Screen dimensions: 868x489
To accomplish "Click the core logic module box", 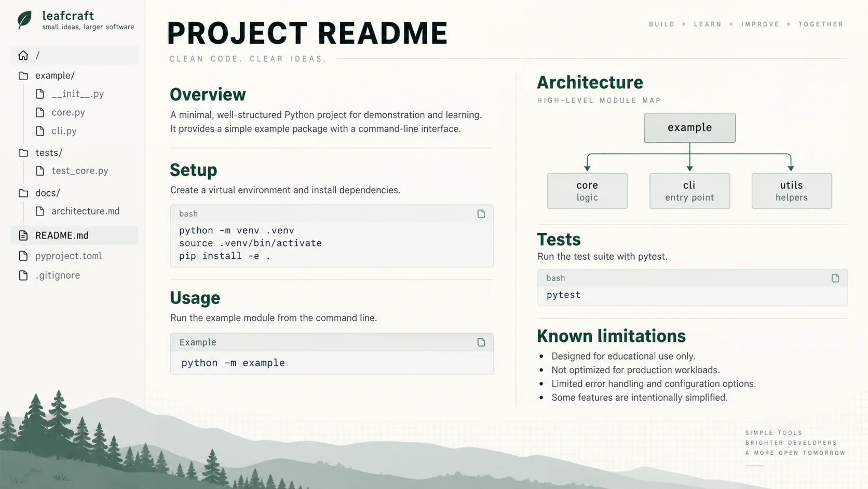I will click(587, 191).
